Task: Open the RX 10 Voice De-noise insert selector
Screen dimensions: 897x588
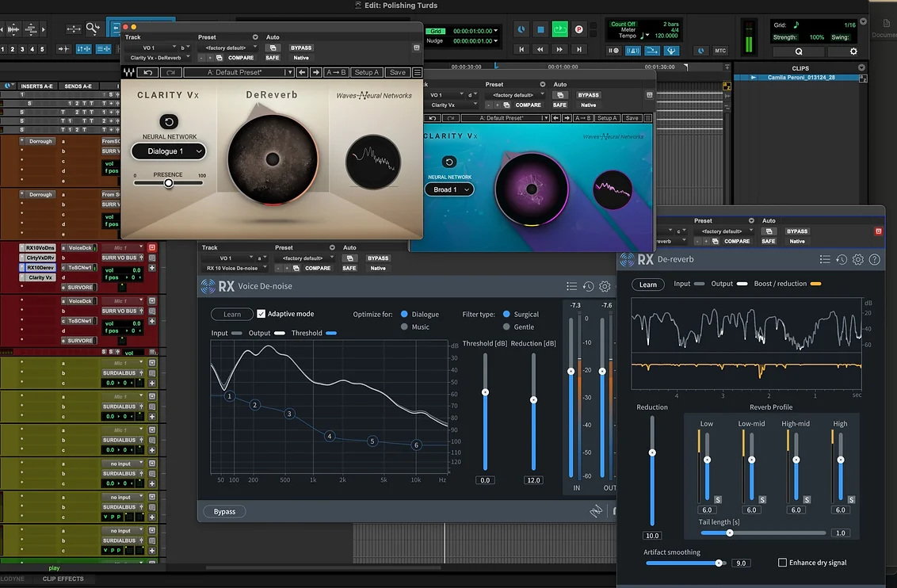Action: tap(235, 269)
